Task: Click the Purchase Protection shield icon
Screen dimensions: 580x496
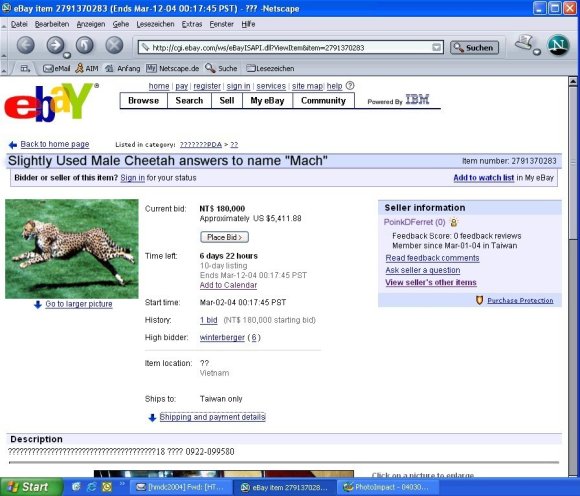Action: tap(479, 300)
